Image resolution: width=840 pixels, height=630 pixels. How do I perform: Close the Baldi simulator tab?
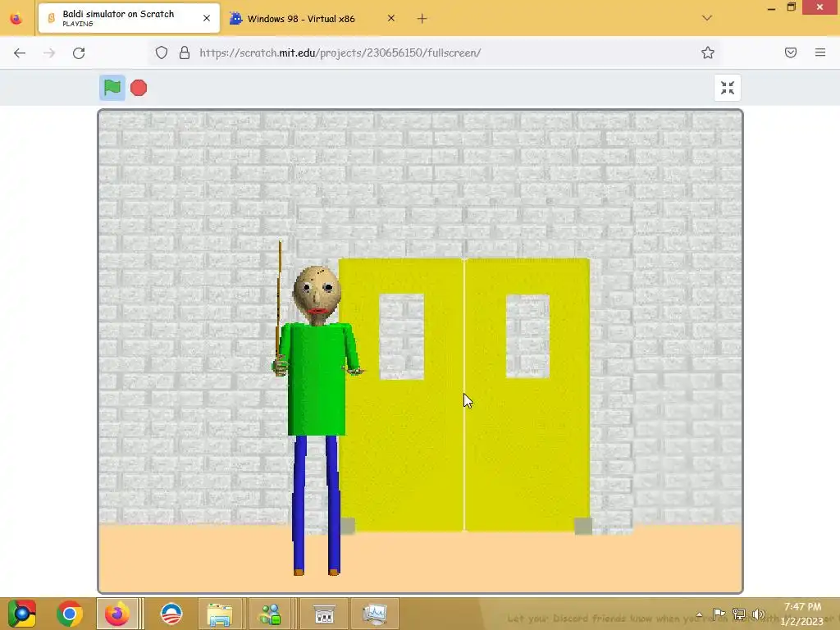(207, 18)
